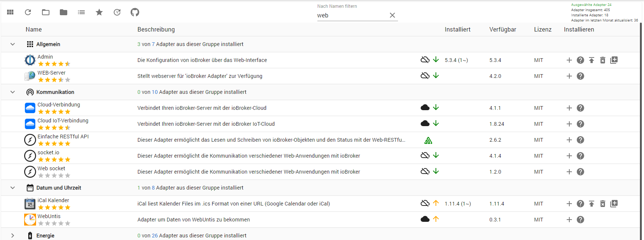Toggle the star favorites filter
This screenshot has width=644, height=240.
(x=99, y=12)
